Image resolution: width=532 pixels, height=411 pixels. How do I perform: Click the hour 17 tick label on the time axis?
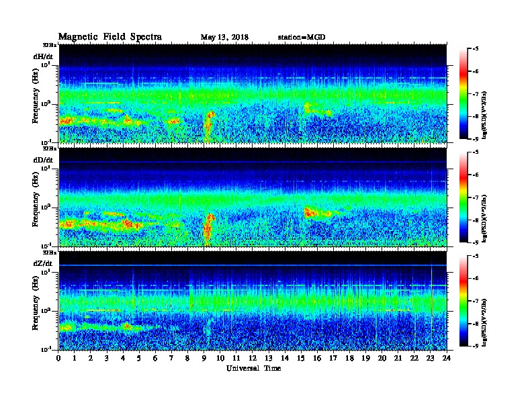pyautogui.click(x=333, y=358)
